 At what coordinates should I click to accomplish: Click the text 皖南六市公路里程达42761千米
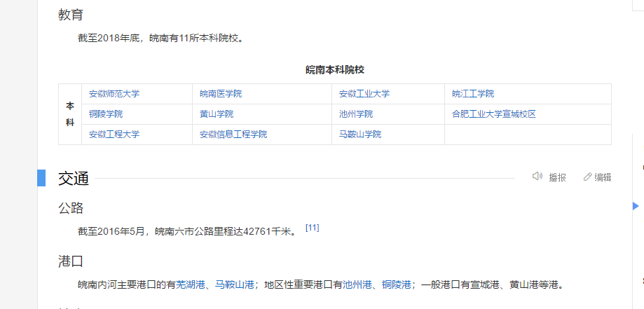point(223,231)
